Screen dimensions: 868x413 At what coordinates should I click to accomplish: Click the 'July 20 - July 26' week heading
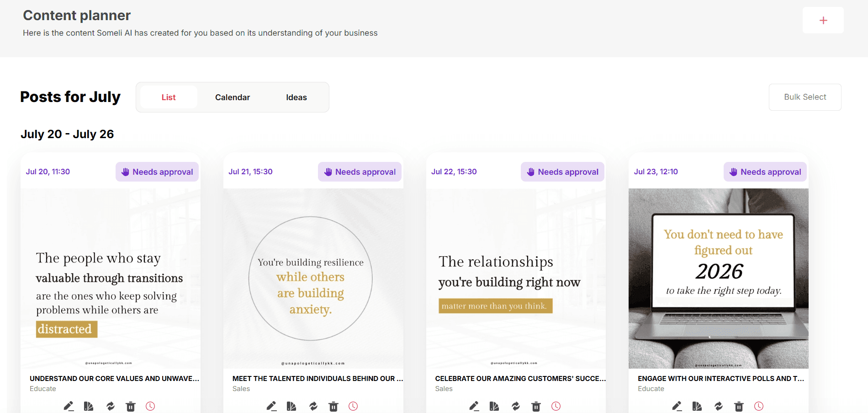[x=67, y=134]
